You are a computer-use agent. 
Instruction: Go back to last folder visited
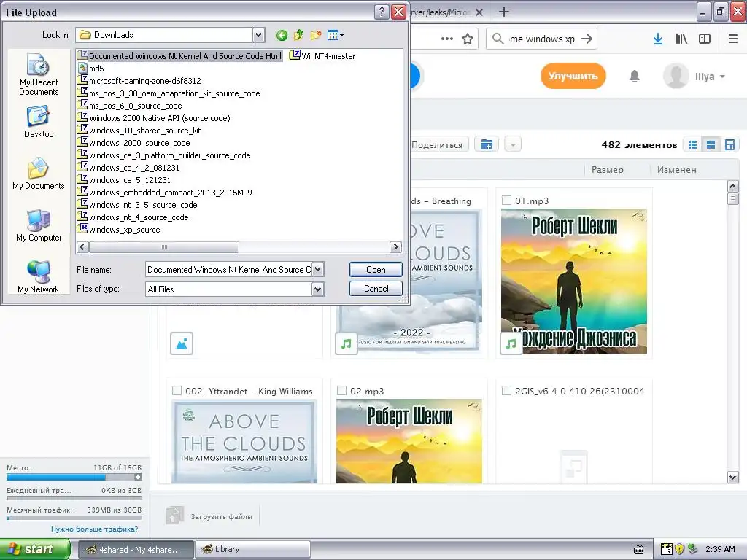pos(282,35)
